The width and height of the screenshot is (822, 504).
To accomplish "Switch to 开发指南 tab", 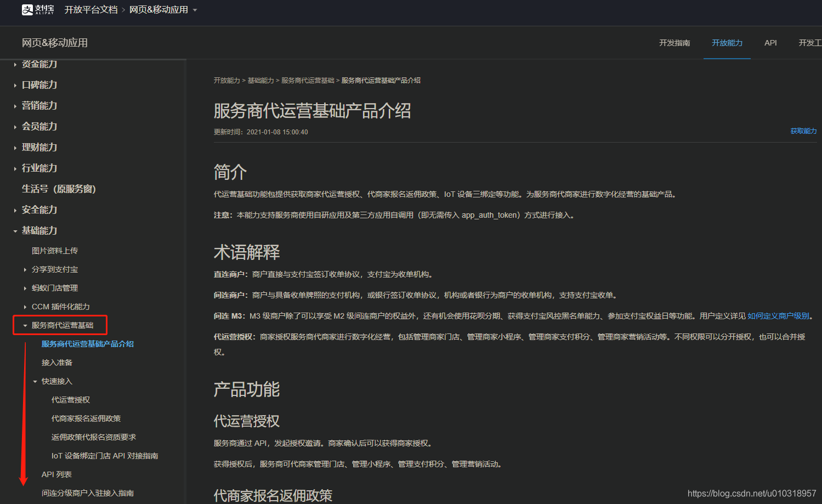I will [674, 43].
